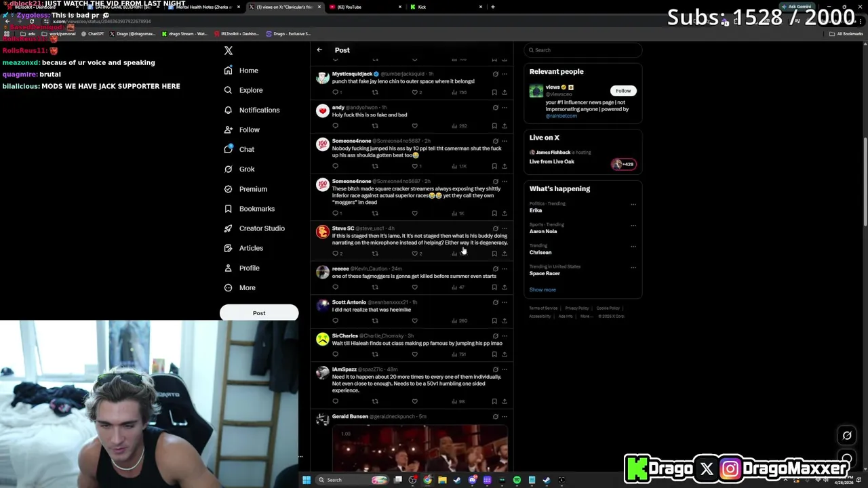
Task: View analytics on SirCharles's comment
Action: [458, 354]
